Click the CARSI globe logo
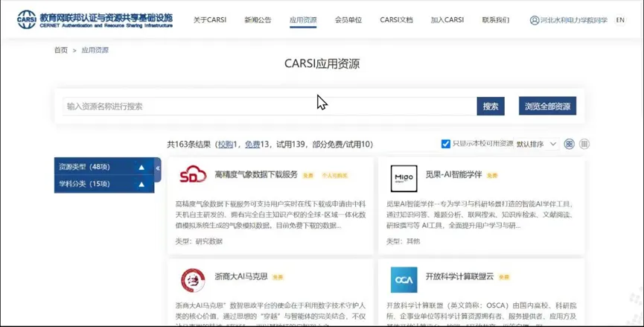644x327 pixels. pos(27,19)
